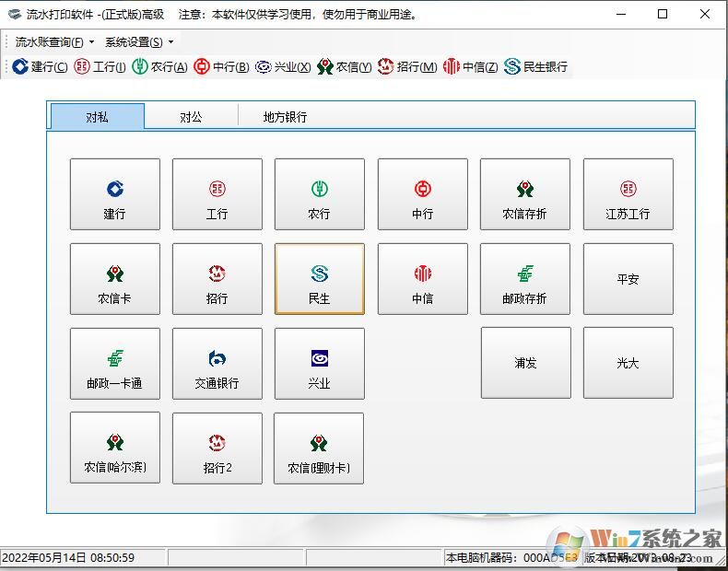Click the 平安 button

(x=628, y=279)
